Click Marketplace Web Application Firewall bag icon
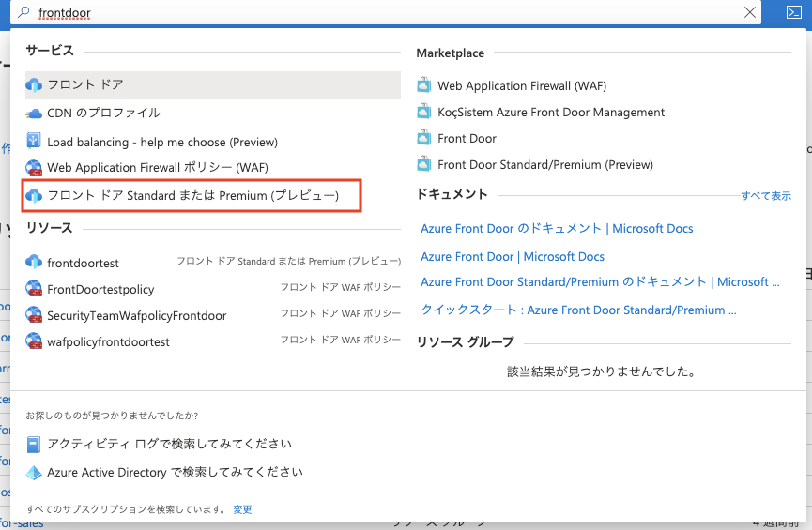Screen dimensions: 812x530 (423, 84)
